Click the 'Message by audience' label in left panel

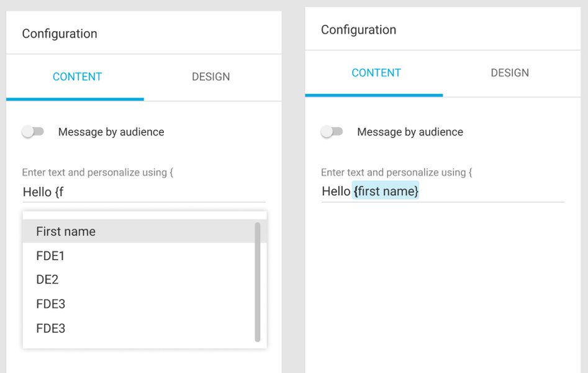(111, 132)
